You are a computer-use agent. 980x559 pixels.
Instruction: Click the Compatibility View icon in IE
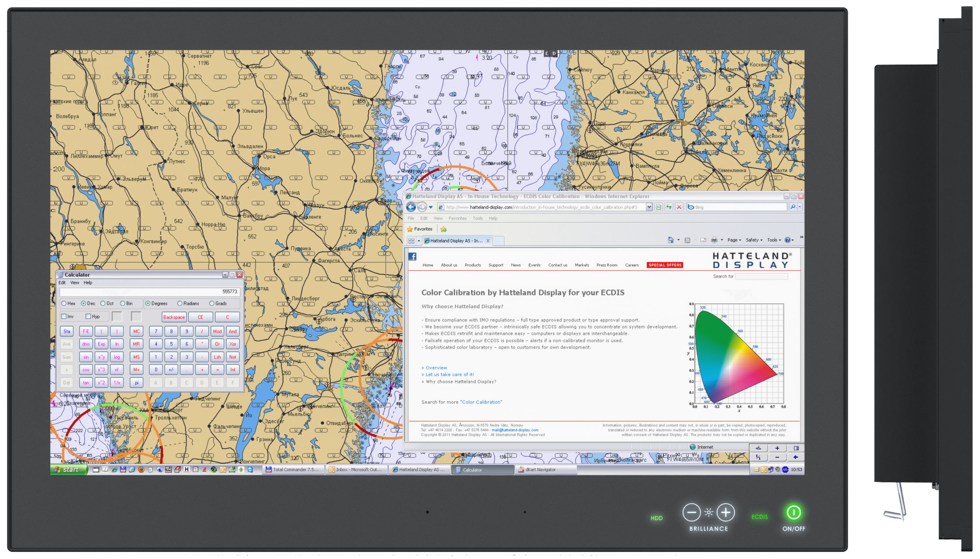click(659, 207)
